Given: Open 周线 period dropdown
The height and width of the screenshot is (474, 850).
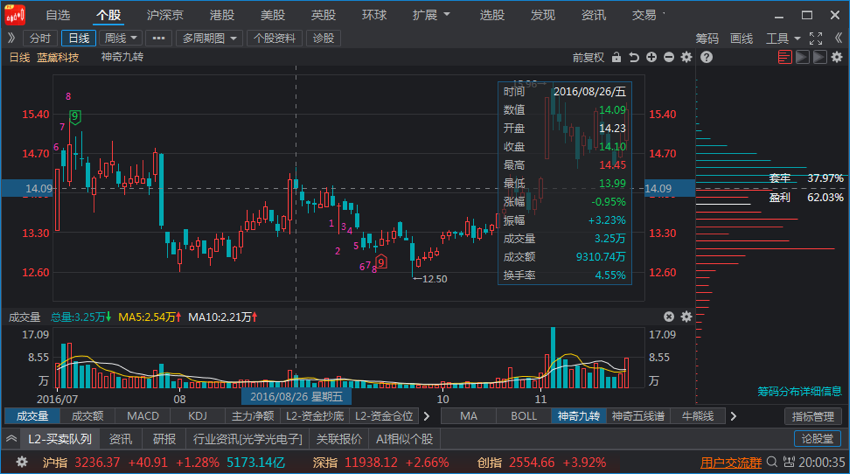Looking at the screenshot, I should pyautogui.click(x=121, y=38).
